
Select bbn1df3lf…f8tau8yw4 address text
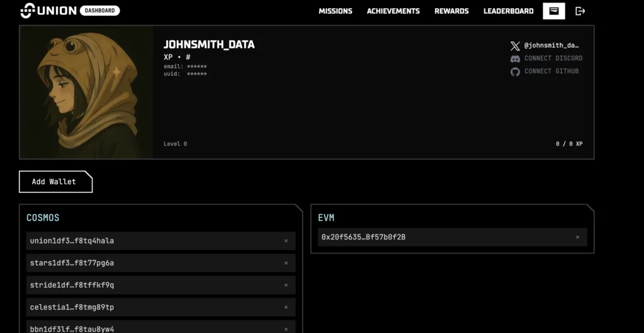72,329
